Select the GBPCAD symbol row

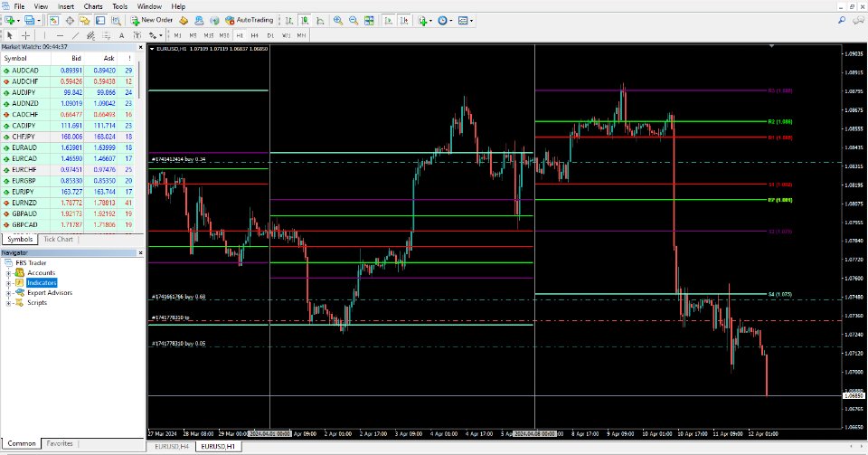[x=68, y=224]
